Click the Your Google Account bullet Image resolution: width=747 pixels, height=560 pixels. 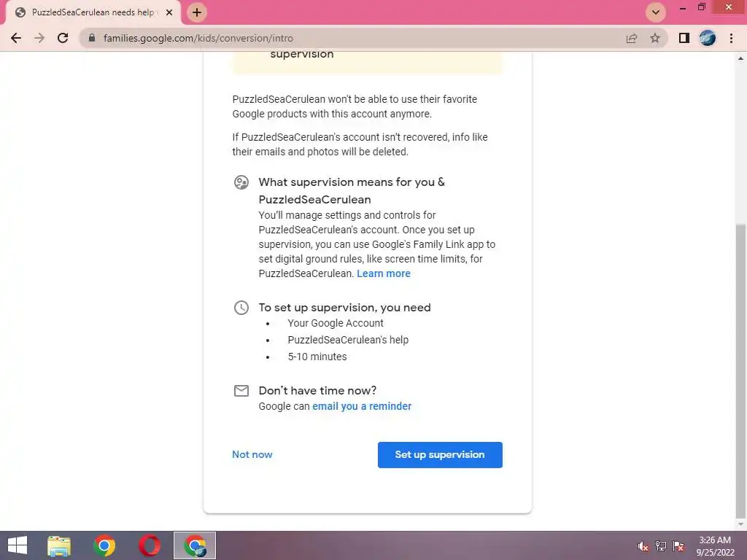(x=336, y=323)
